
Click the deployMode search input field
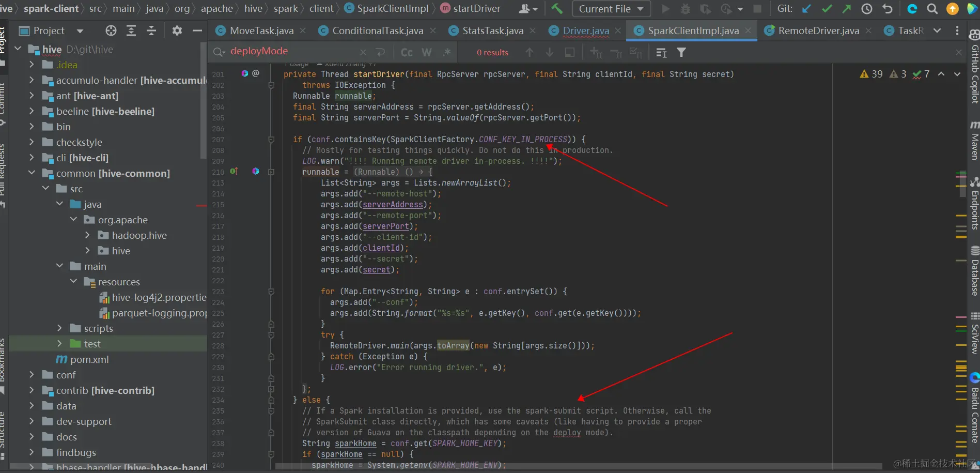coord(293,51)
